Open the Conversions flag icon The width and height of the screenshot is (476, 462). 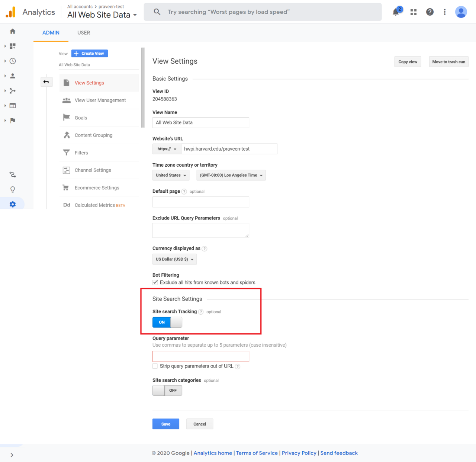pos(13,121)
